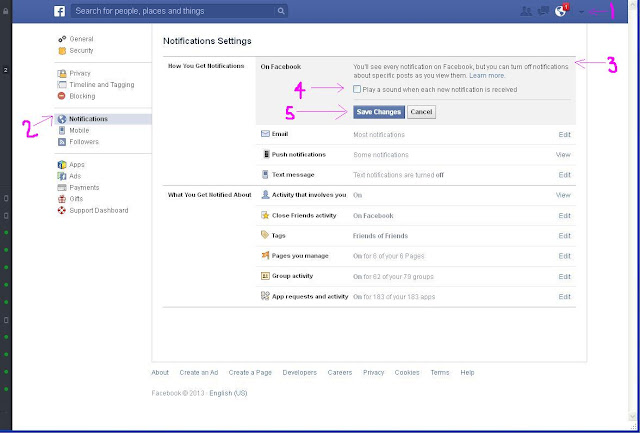Open Create an Ad footer link
Image resolution: width=640 pixels, height=433 pixels.
click(199, 373)
